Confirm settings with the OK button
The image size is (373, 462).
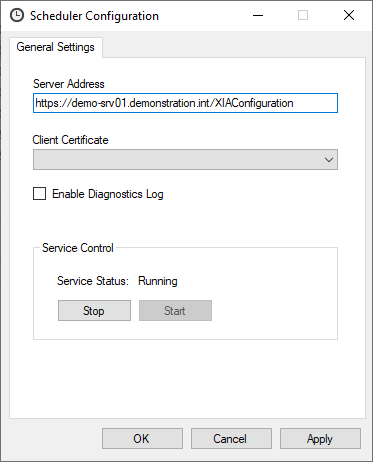(x=142, y=439)
